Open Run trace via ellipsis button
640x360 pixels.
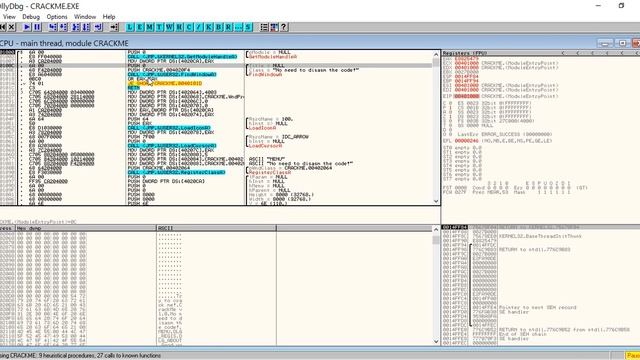(238, 27)
